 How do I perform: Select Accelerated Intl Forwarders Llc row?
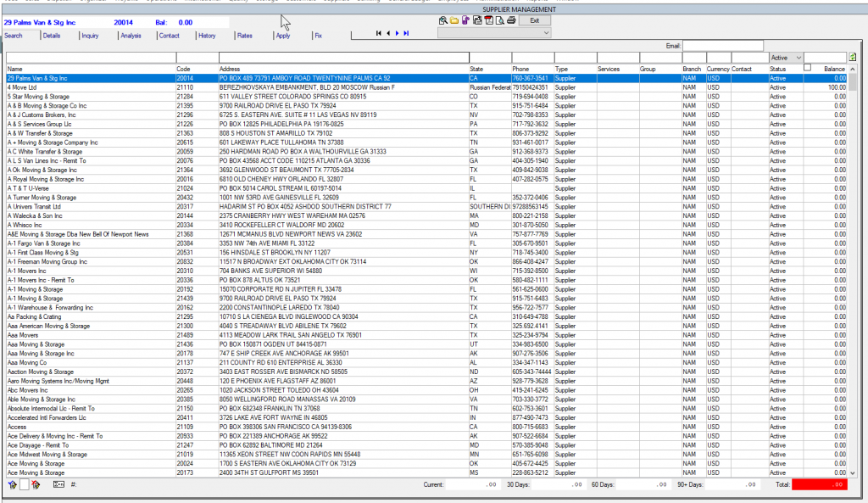tap(426, 417)
